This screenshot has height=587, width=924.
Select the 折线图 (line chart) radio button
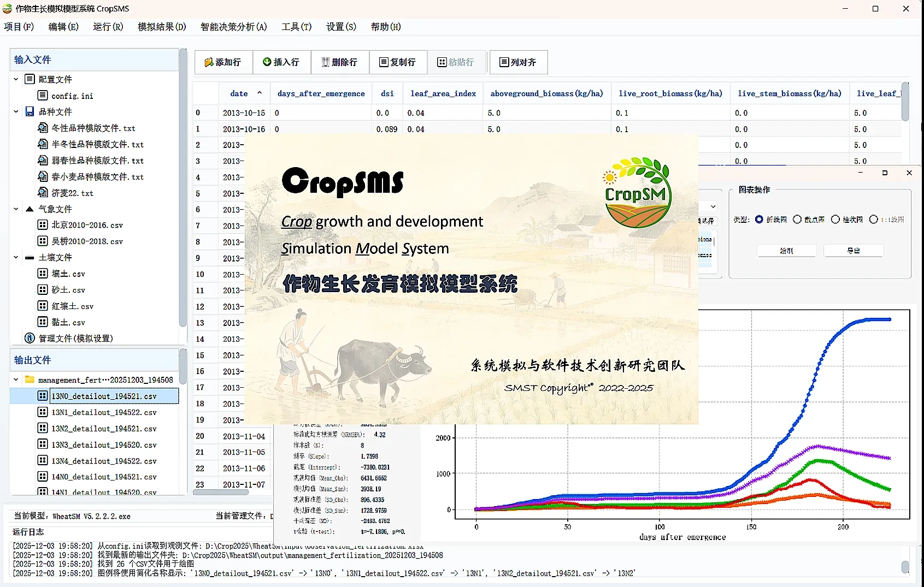(759, 220)
